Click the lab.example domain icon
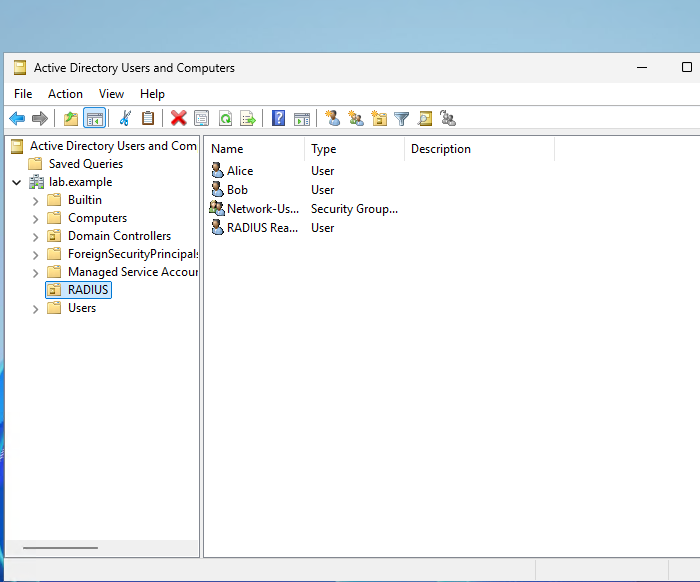This screenshot has height=582, width=700. [36, 182]
